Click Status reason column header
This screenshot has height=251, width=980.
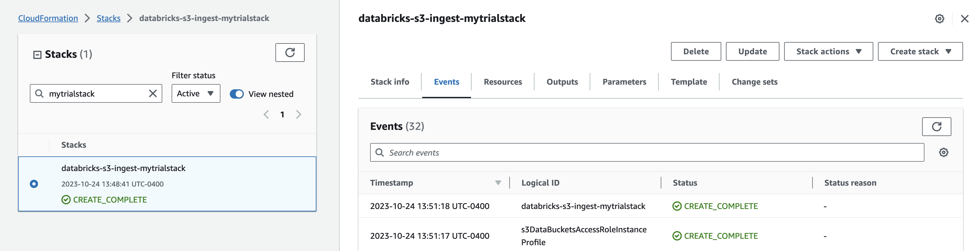(x=850, y=183)
